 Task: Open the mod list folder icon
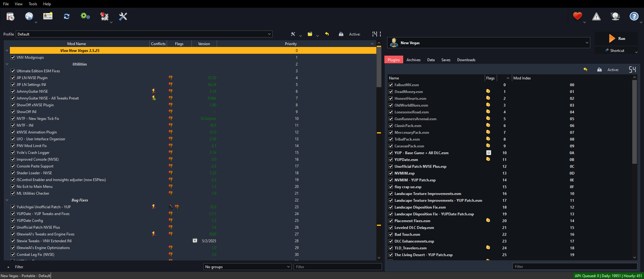pos(310,34)
